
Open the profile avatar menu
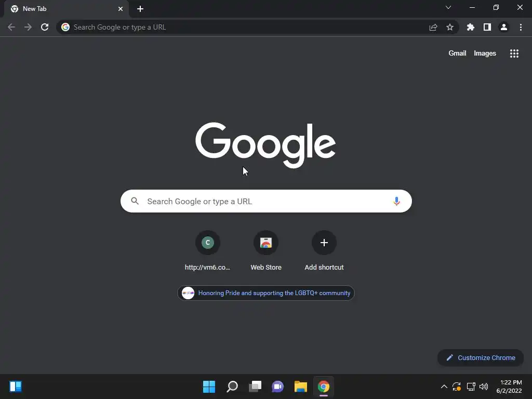504,27
